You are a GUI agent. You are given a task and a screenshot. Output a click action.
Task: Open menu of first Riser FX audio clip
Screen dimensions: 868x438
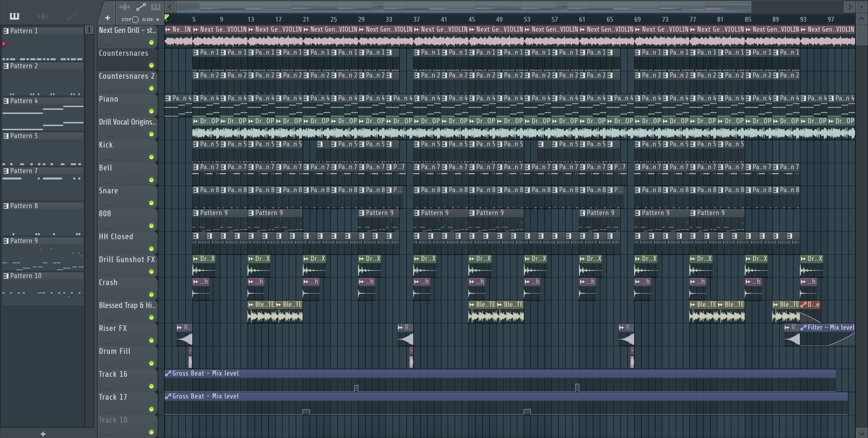coord(180,327)
